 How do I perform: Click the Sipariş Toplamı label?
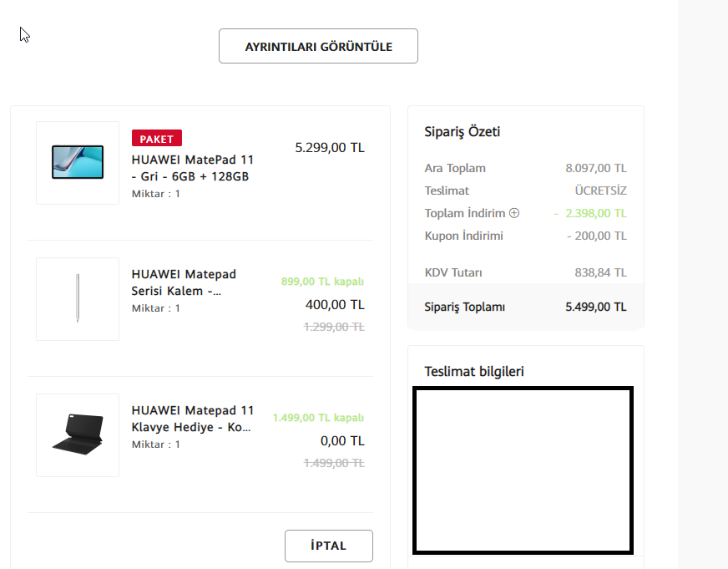pos(464,307)
